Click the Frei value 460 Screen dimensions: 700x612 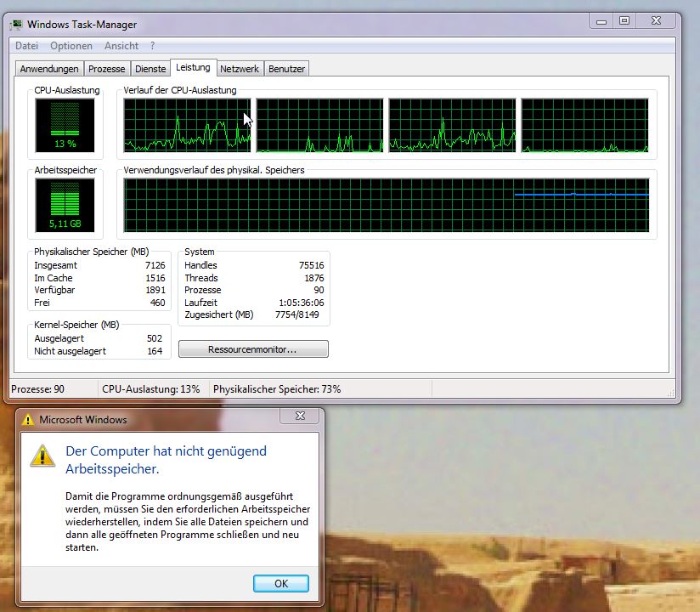pyautogui.click(x=158, y=303)
